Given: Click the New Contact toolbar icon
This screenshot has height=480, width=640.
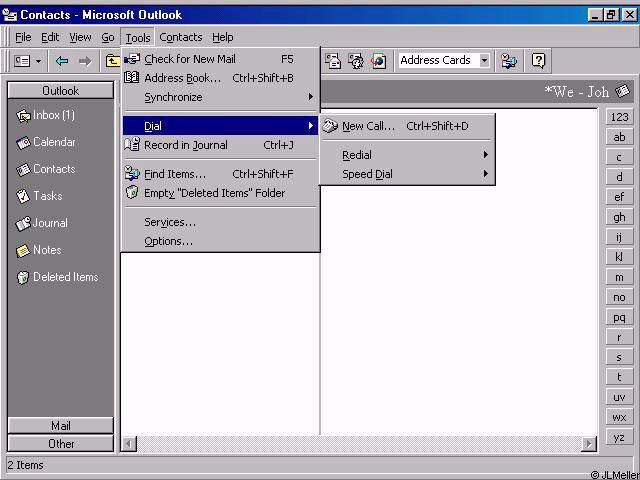Looking at the screenshot, I should pyautogui.click(x=22, y=61).
